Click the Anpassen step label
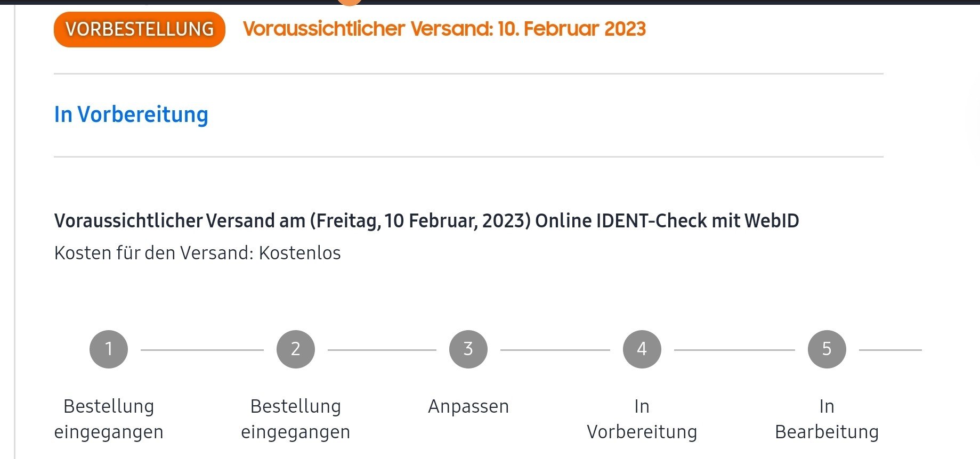This screenshot has width=980, height=459. coord(468,406)
